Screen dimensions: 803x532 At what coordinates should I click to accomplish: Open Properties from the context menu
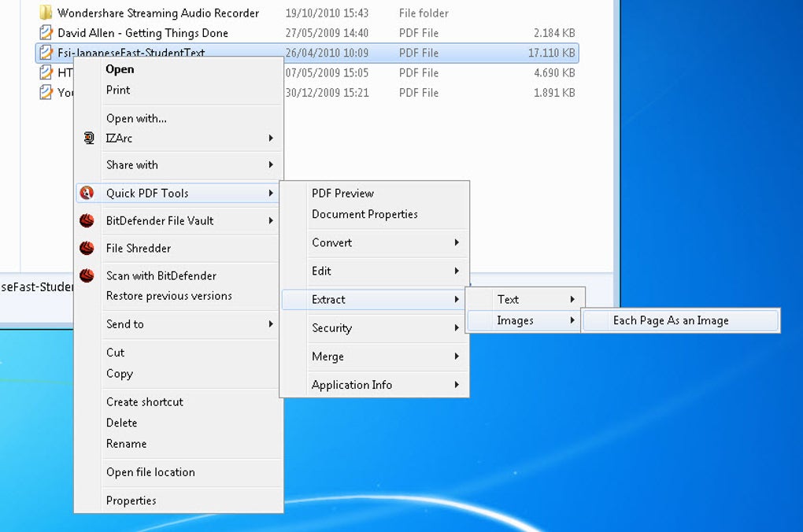tap(131, 501)
